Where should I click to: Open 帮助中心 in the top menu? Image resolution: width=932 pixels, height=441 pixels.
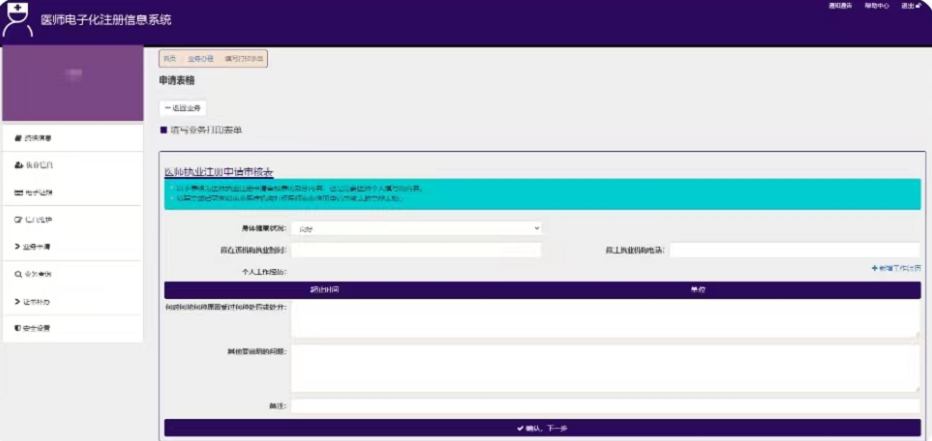(876, 6)
